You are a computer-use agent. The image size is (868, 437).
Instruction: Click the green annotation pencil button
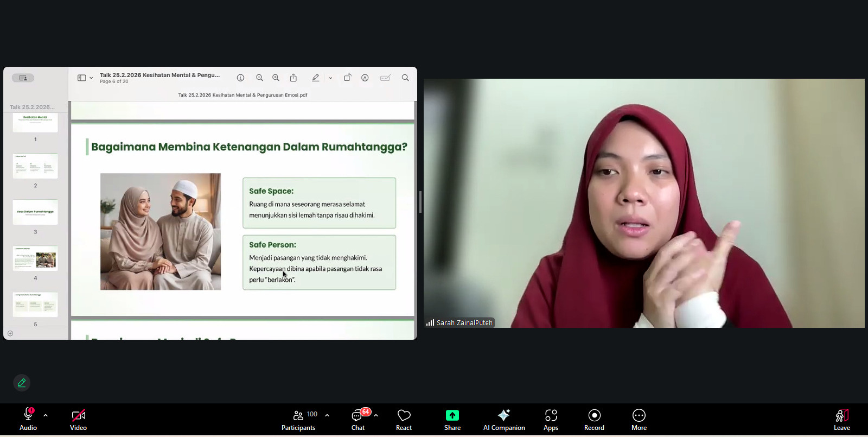(22, 383)
